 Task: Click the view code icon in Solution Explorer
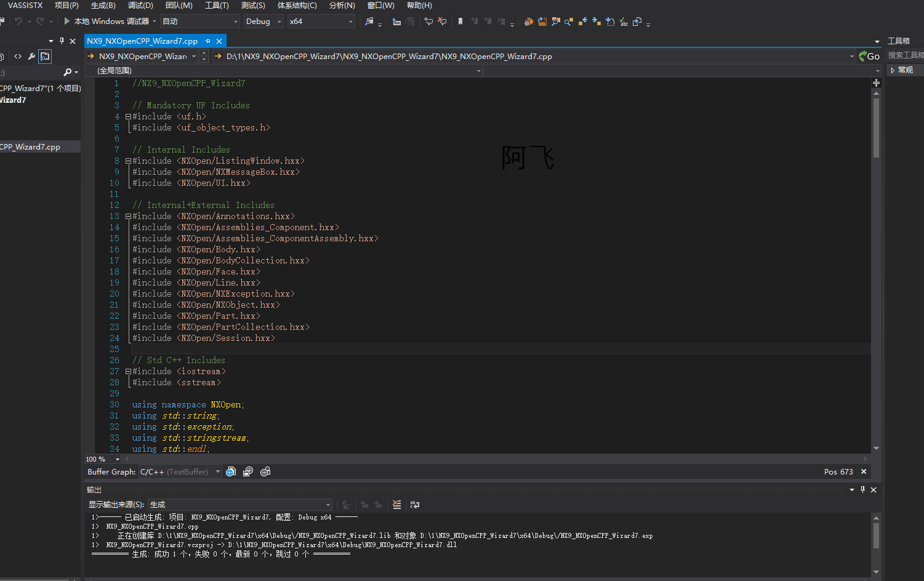click(x=18, y=57)
